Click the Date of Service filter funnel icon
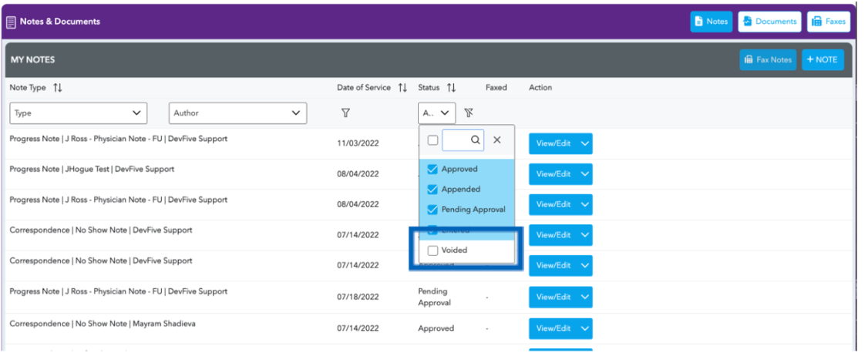This screenshot has height=353, width=868. [x=345, y=113]
